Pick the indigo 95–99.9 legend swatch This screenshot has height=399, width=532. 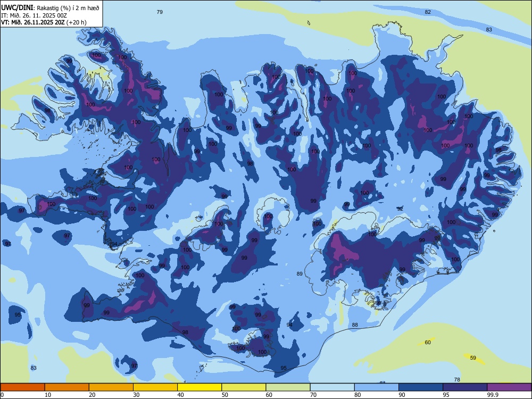point(465,387)
